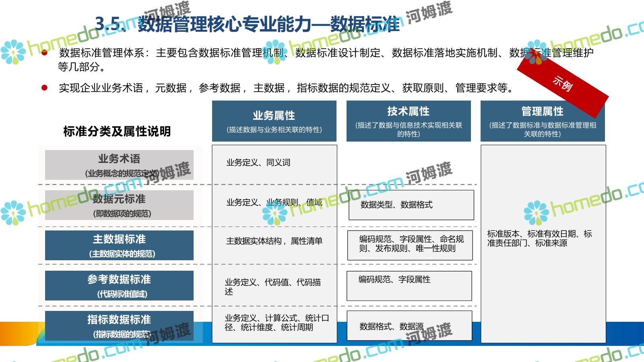
Task: Select the 编码规范、字段属性 box
Action: (x=409, y=286)
